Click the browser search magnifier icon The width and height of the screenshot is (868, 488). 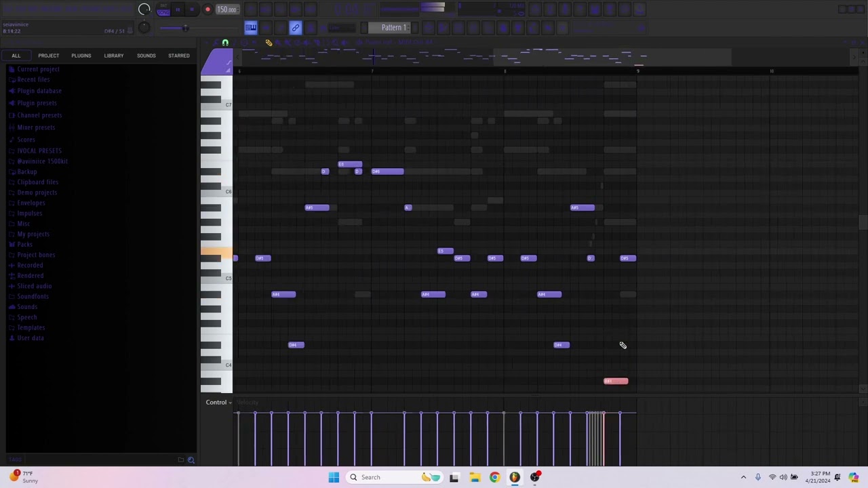(x=191, y=460)
